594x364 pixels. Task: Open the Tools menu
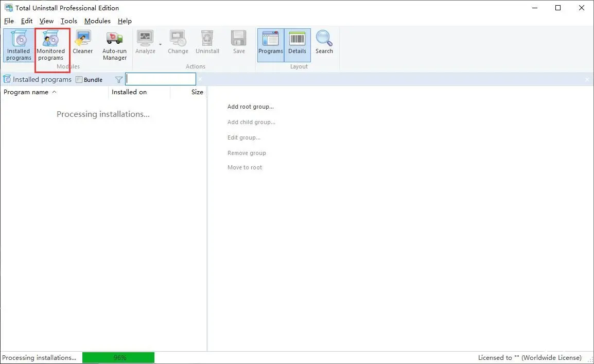click(x=68, y=21)
